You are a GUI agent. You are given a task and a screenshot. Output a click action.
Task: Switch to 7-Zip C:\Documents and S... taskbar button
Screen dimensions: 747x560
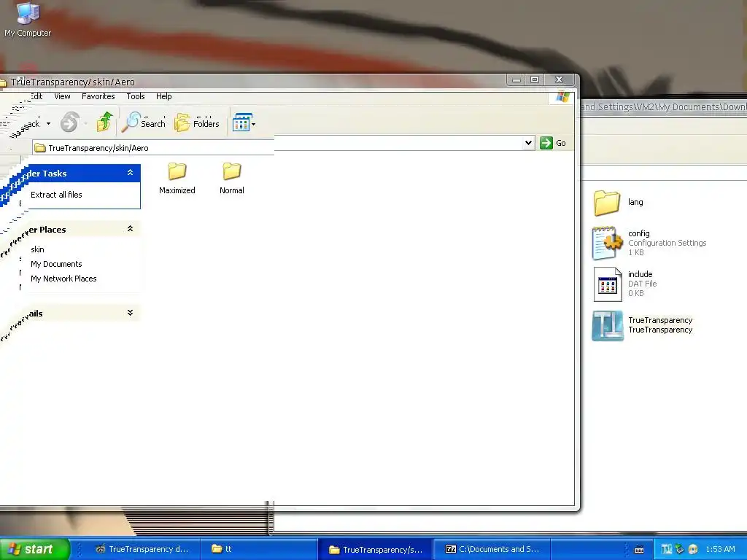(492, 549)
